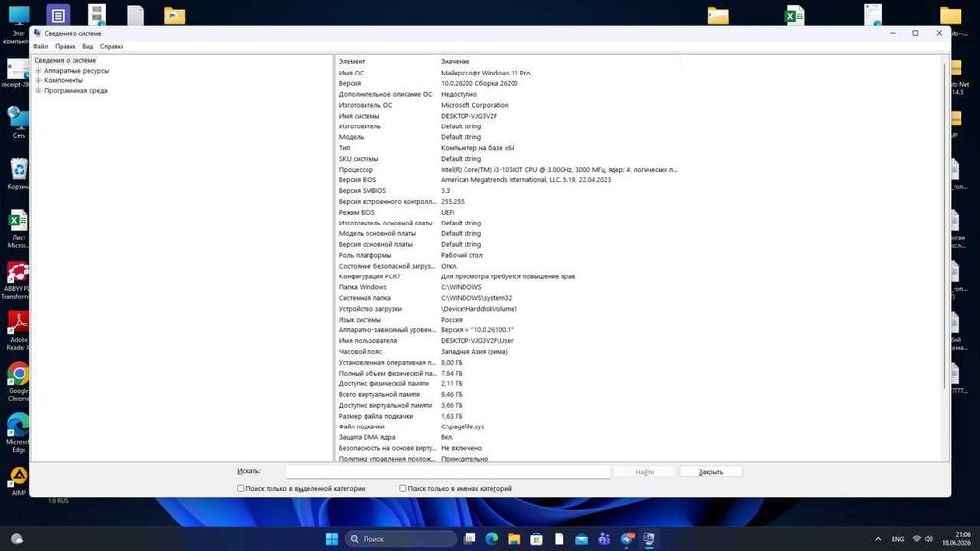This screenshot has height=551, width=980.
Task: Select the AIMP desktop icon
Action: tap(18, 481)
